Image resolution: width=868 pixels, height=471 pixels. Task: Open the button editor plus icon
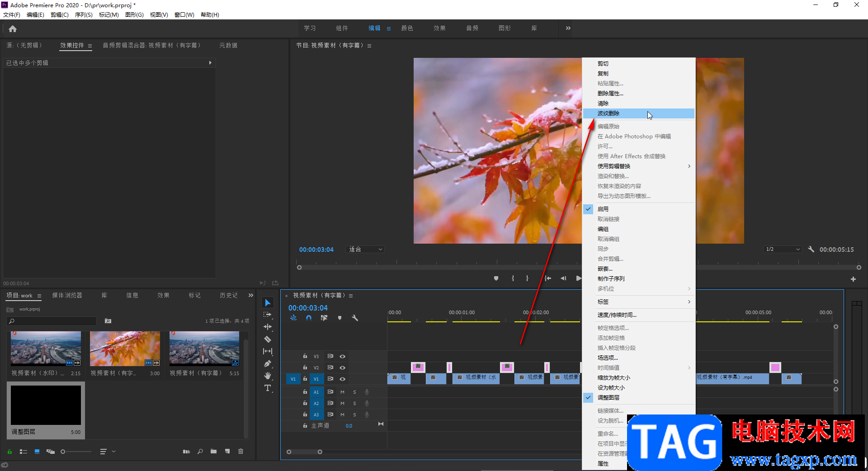coord(853,279)
